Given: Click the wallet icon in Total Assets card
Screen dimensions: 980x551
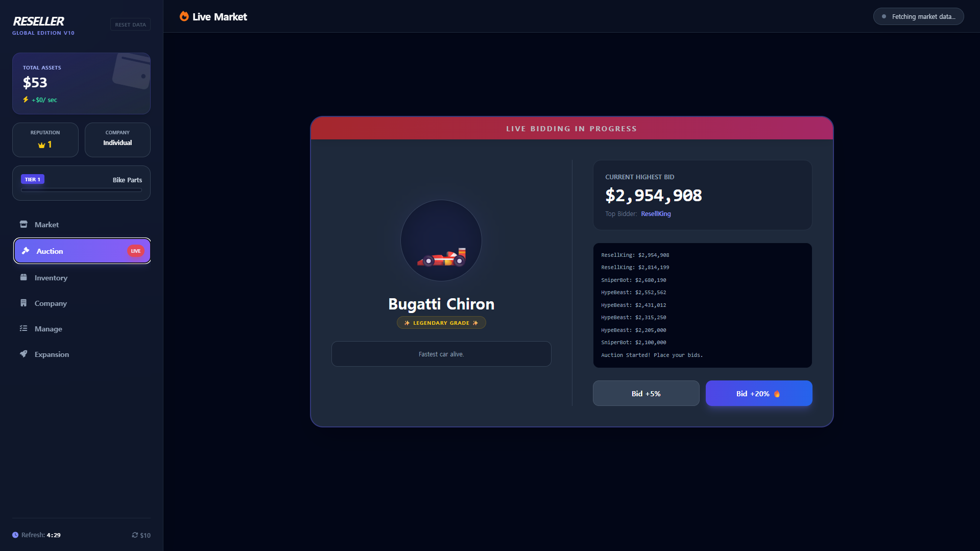Looking at the screenshot, I should (x=132, y=71).
